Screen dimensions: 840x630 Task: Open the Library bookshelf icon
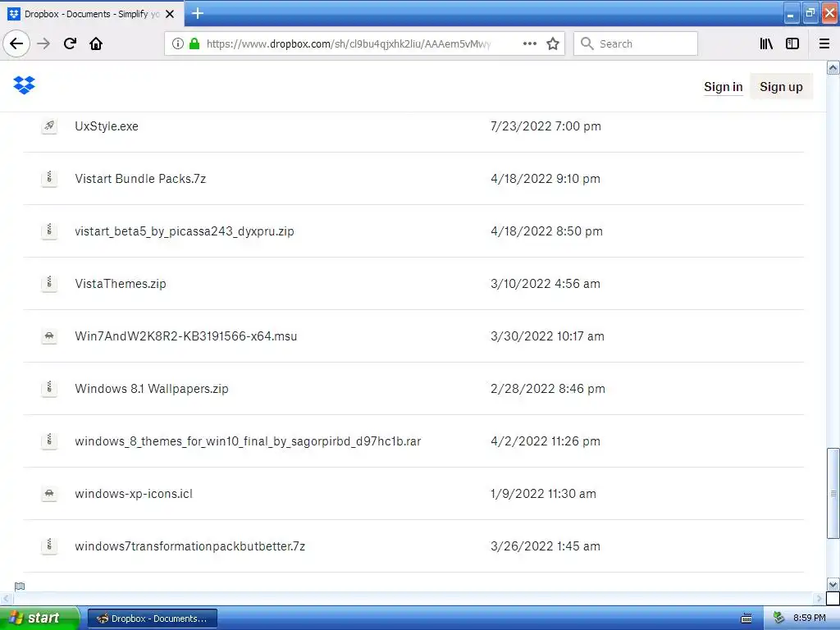tap(766, 43)
